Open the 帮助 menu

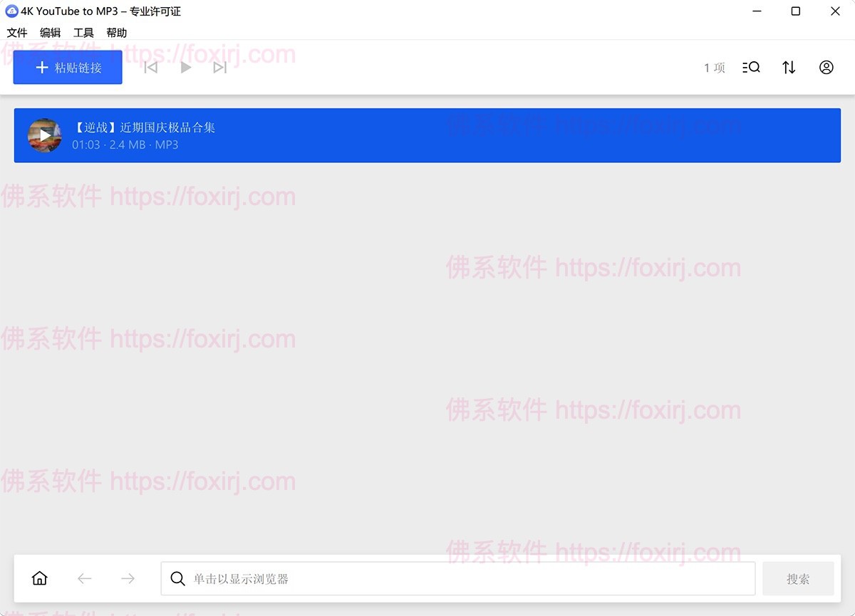[117, 32]
